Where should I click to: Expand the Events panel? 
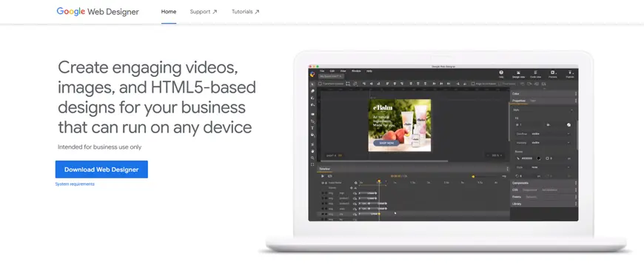click(x=516, y=197)
